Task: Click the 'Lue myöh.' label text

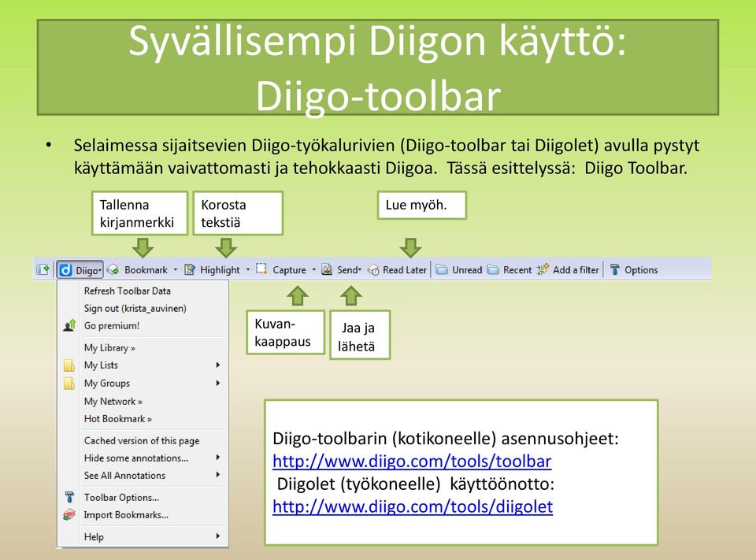Action: coord(416,205)
